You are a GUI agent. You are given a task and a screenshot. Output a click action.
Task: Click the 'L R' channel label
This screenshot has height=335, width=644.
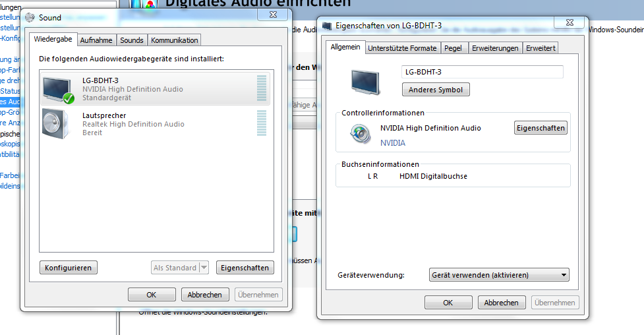click(372, 176)
